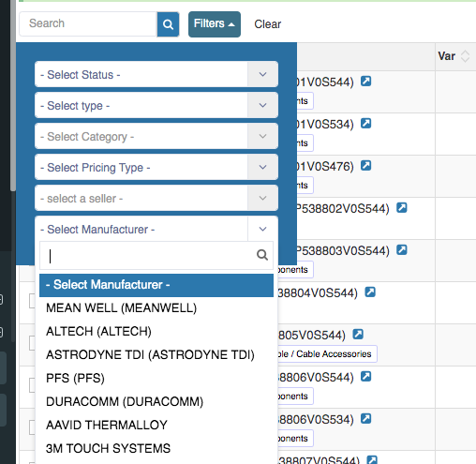
Task: Click the Var column sort arrows
Action: tap(465, 56)
